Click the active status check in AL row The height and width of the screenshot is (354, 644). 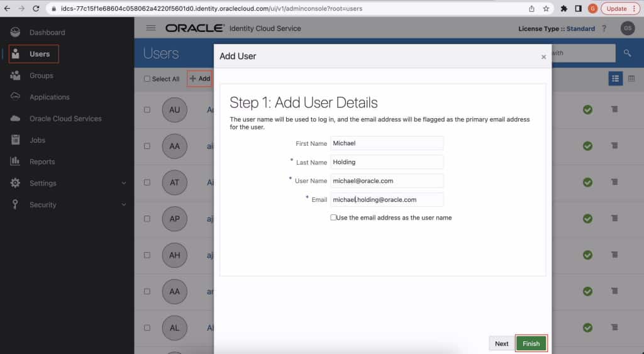[588, 328]
